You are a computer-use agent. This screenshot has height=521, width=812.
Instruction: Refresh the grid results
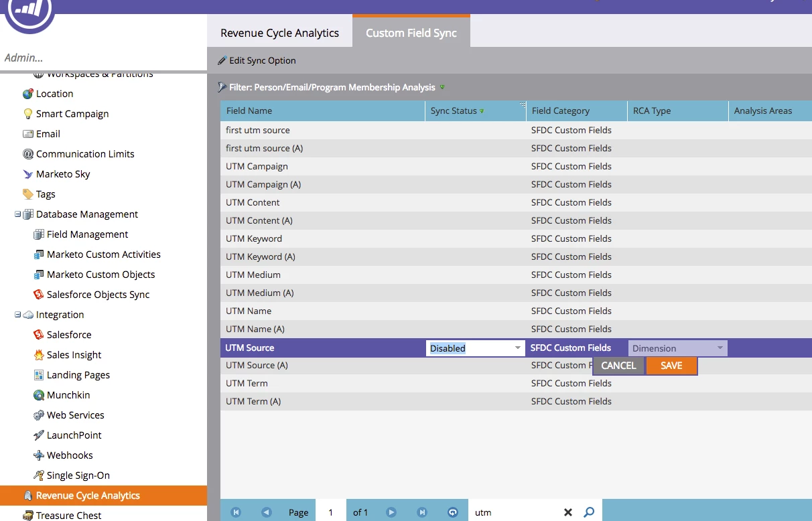453,512
